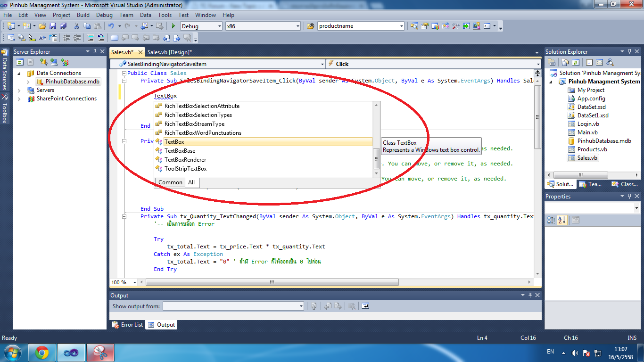Open the Toolbox side tab

[x=4, y=108]
